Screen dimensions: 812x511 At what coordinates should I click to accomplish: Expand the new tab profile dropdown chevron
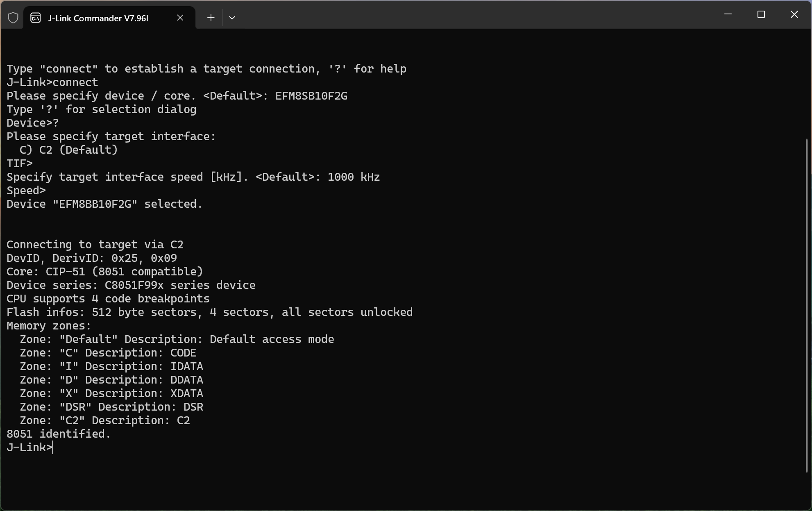tap(232, 18)
